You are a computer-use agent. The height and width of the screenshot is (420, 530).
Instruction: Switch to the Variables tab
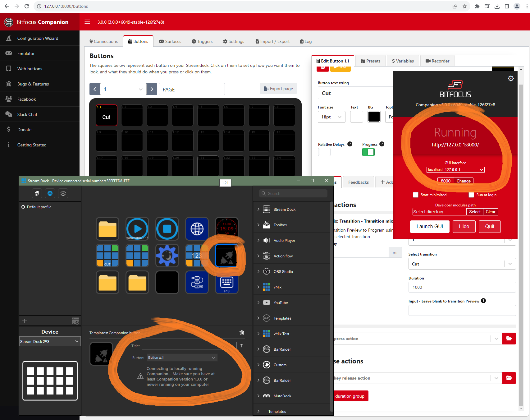(x=403, y=61)
